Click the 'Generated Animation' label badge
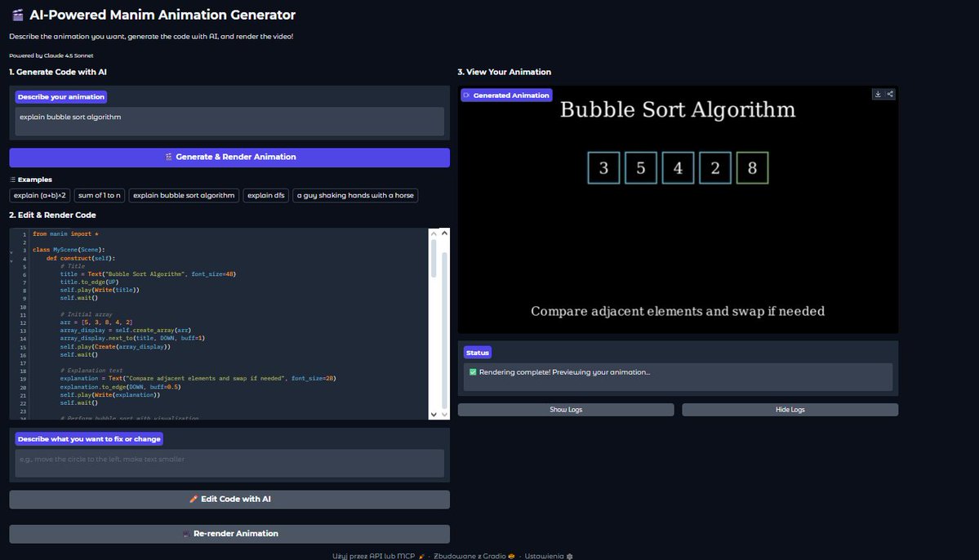The image size is (979, 560). tap(506, 96)
